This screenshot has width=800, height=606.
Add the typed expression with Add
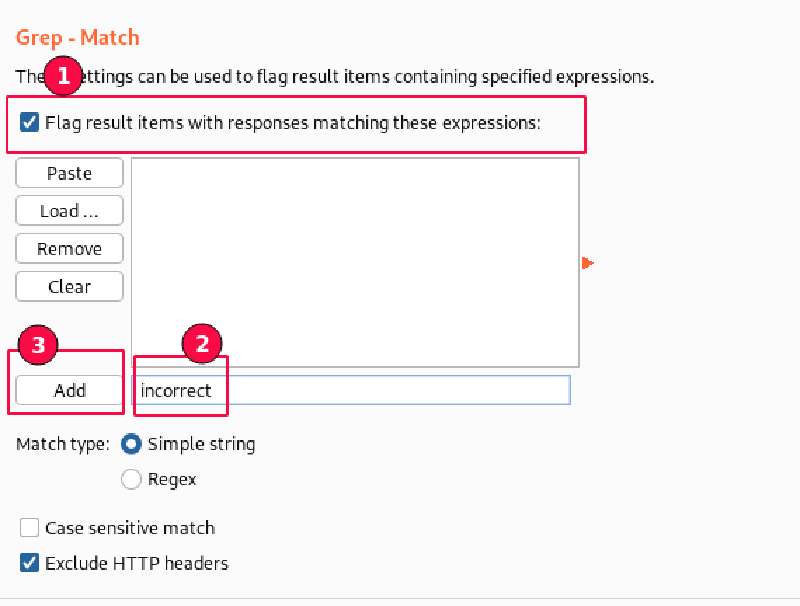[70, 391]
